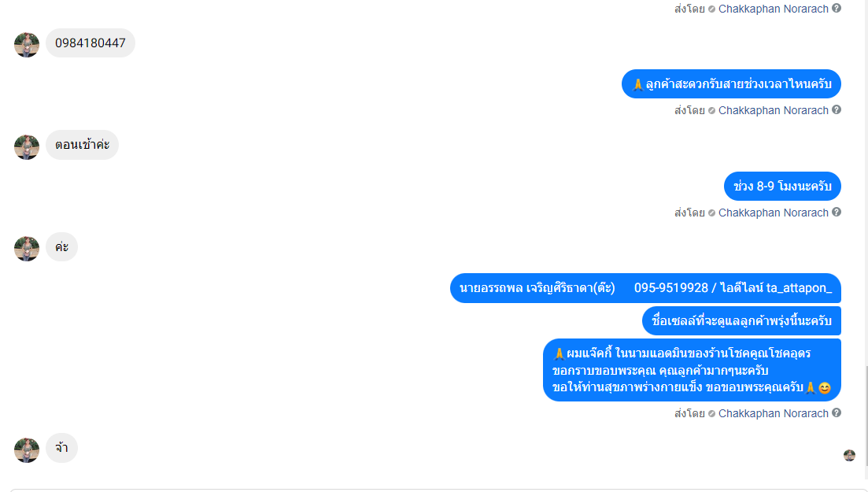868x492 pixels.
Task: Click the ตอนเช้าค่ะ reply bubble
Action: coord(82,145)
